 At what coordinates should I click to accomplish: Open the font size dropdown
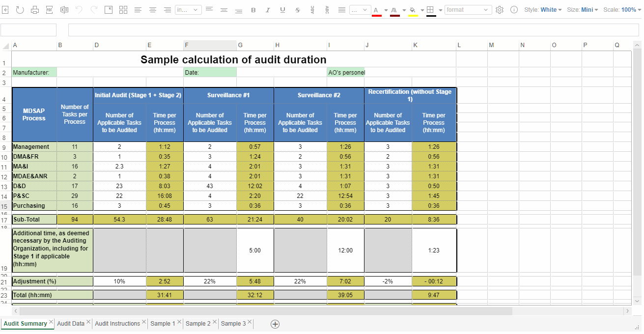coord(360,10)
